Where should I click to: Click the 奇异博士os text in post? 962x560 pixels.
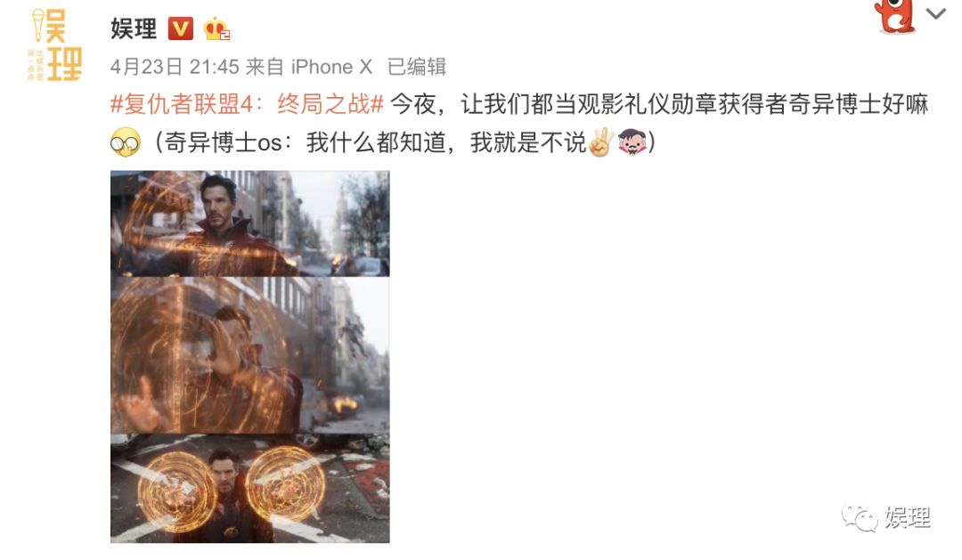224,143
